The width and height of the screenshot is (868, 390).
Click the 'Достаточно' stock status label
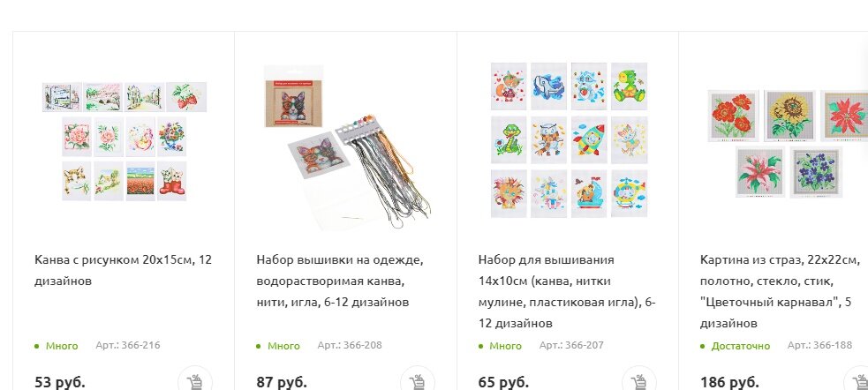coord(740,346)
